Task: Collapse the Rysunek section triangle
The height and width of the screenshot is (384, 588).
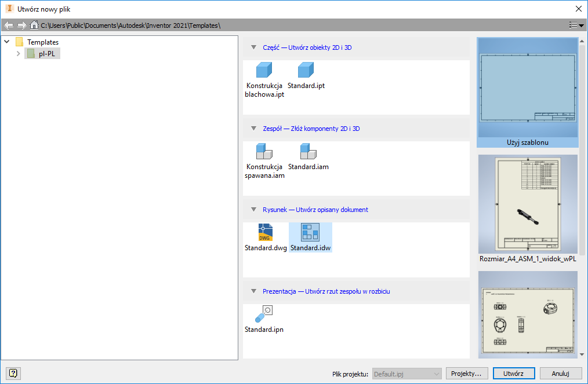Action: 253,210
